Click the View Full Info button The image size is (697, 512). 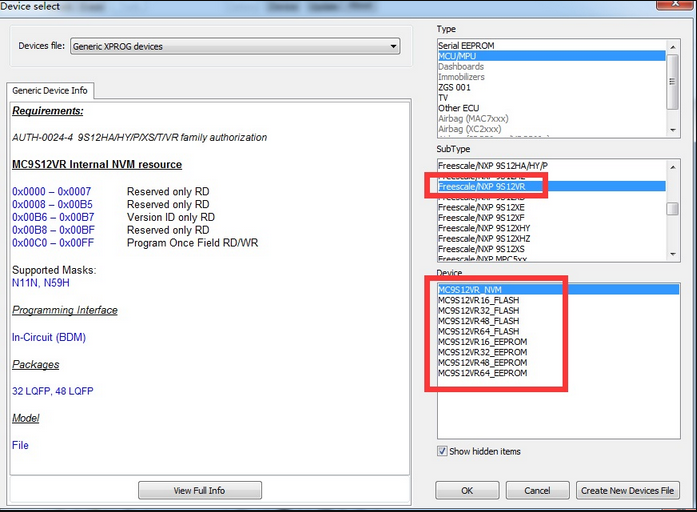click(x=200, y=490)
